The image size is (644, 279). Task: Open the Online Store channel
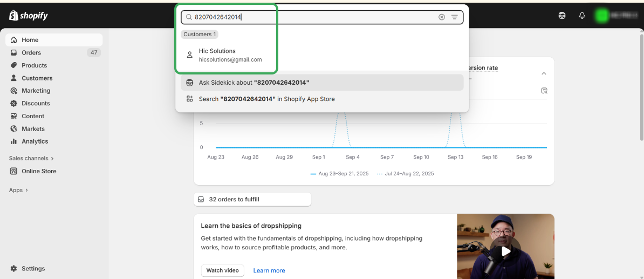coord(39,171)
